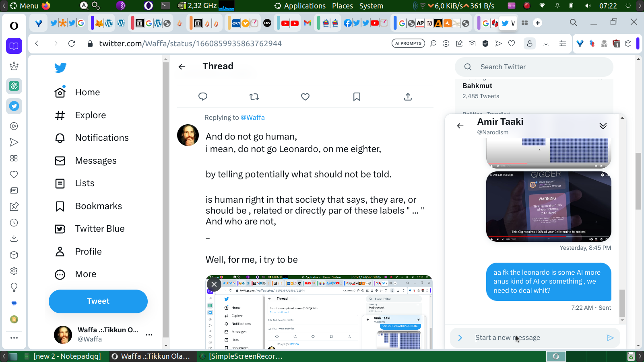Open the GIGGER warning video thumbnail
Screen dimensions: 644x362
pos(549,206)
